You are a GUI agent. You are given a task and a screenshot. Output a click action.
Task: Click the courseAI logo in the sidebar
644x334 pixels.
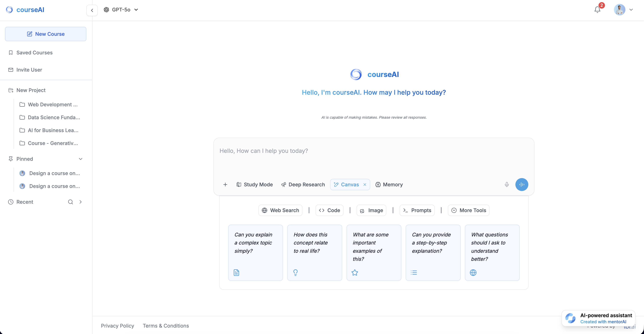(x=25, y=10)
